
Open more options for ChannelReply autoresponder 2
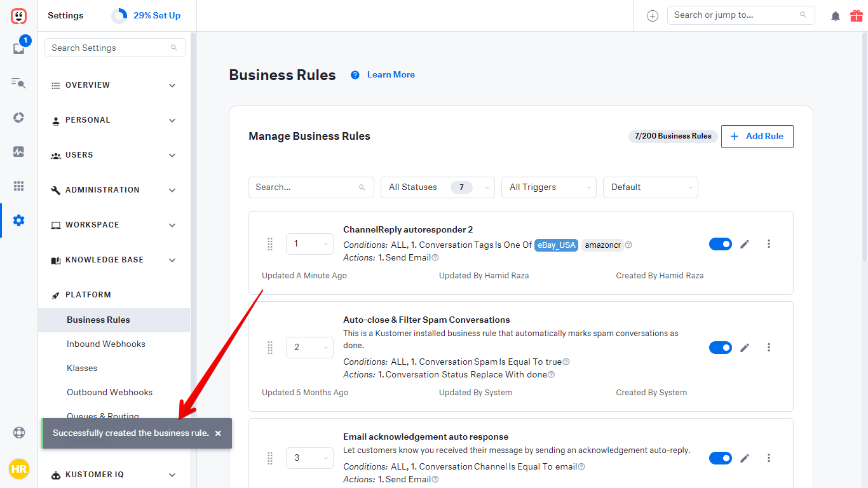[769, 244]
